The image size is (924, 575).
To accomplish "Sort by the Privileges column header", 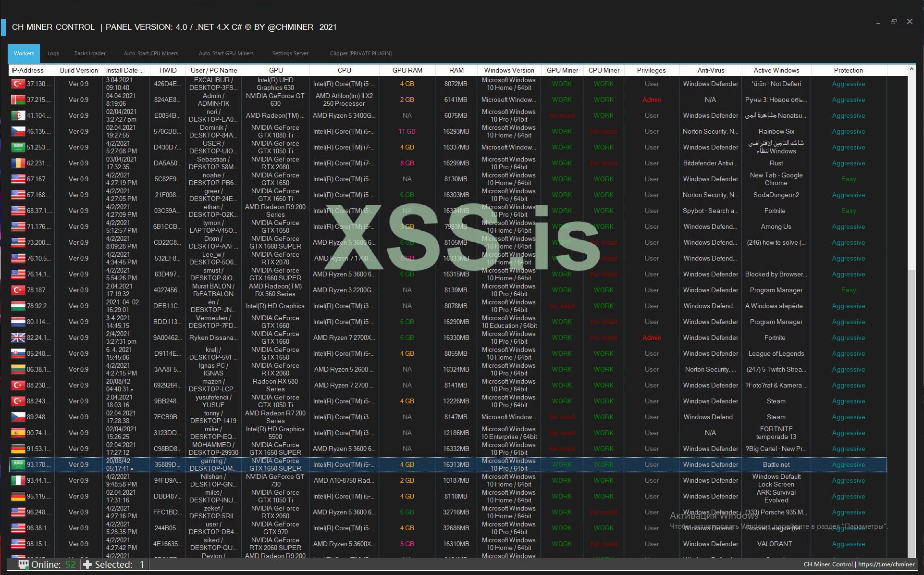I will click(x=651, y=70).
